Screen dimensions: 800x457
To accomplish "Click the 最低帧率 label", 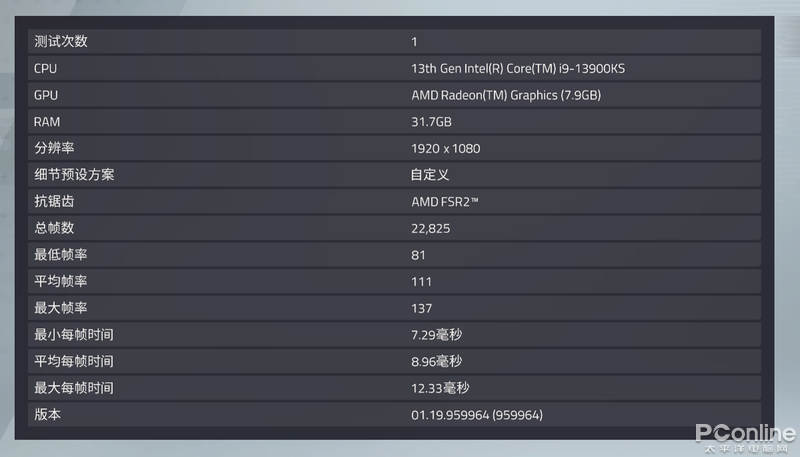I will (x=61, y=255).
